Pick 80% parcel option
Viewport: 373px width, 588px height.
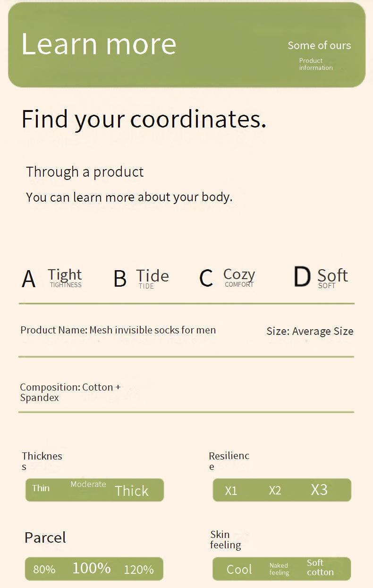44,570
